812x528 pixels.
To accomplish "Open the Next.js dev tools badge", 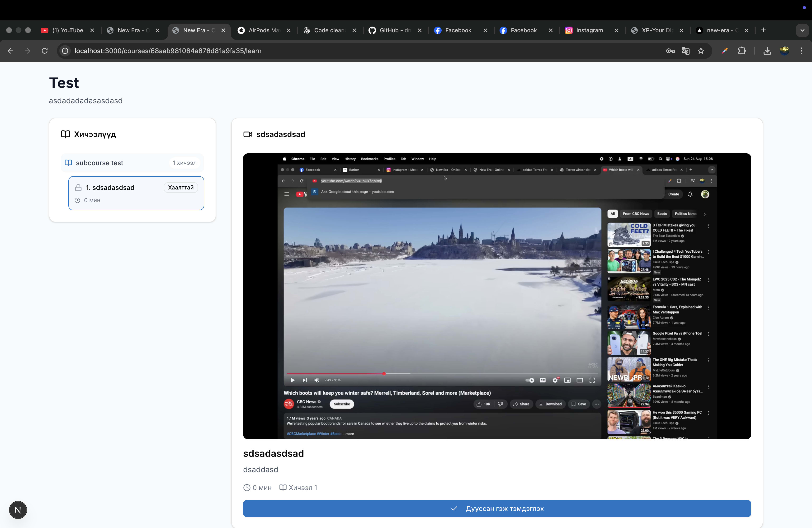I will pos(18,510).
